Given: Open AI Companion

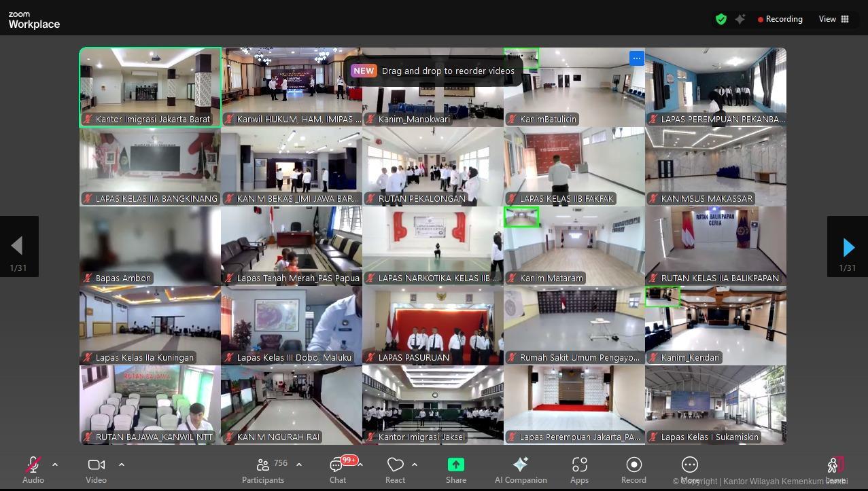Looking at the screenshot, I should tap(521, 469).
